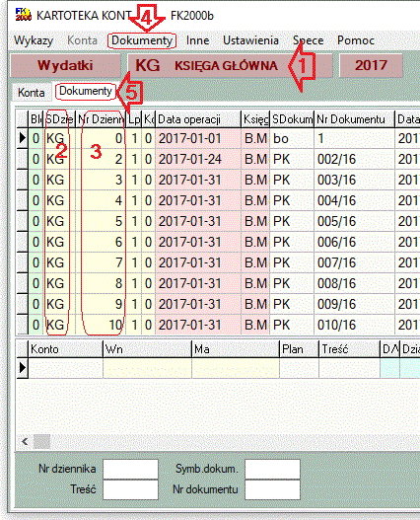The image size is (420, 520).
Task: Select row with document number 002/16
Action: (x=219, y=159)
